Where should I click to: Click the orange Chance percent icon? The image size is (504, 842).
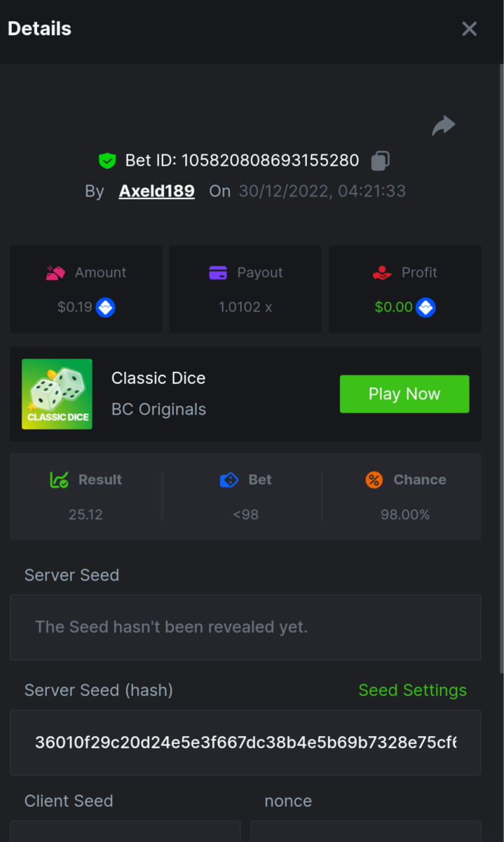coord(374,480)
